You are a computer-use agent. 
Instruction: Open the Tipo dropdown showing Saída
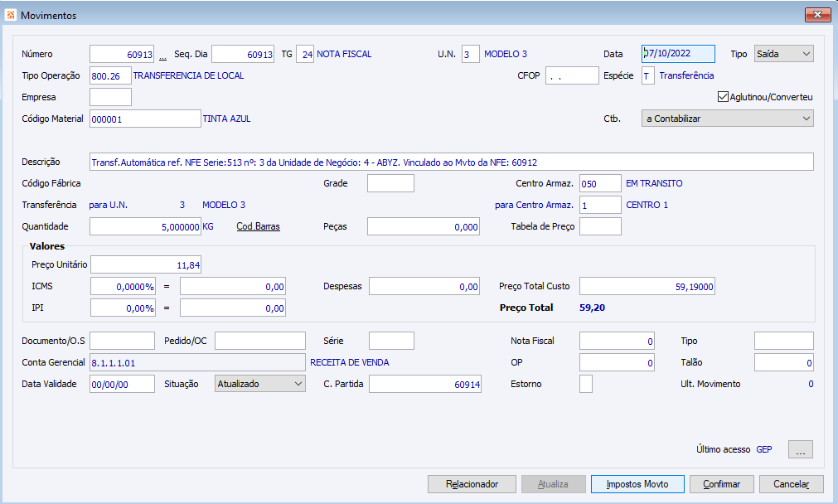pyautogui.click(x=783, y=54)
